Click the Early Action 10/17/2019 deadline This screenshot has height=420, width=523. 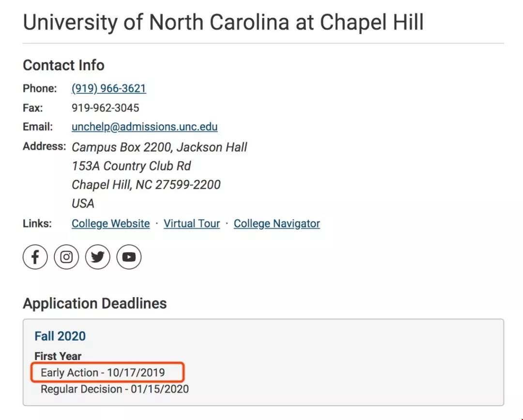point(103,373)
